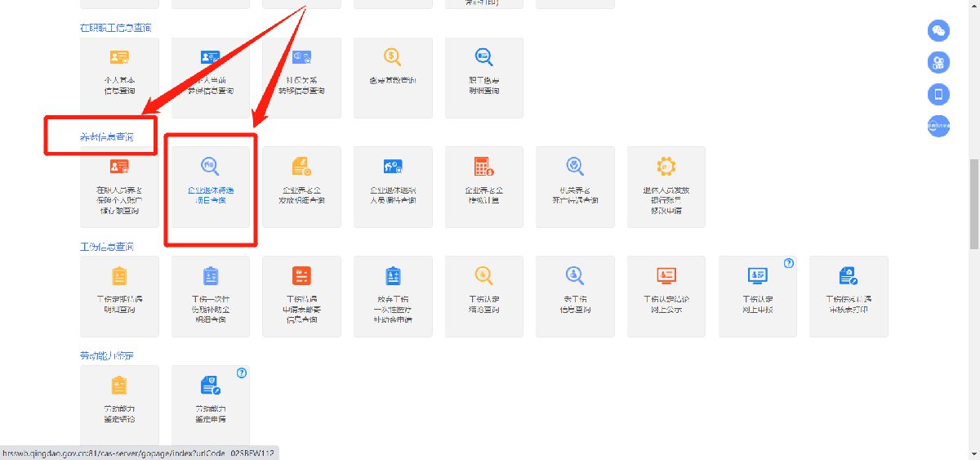Click the page vertical scrollbar thumb
Image resolution: width=980 pixels, height=460 pixels.
coord(973,204)
